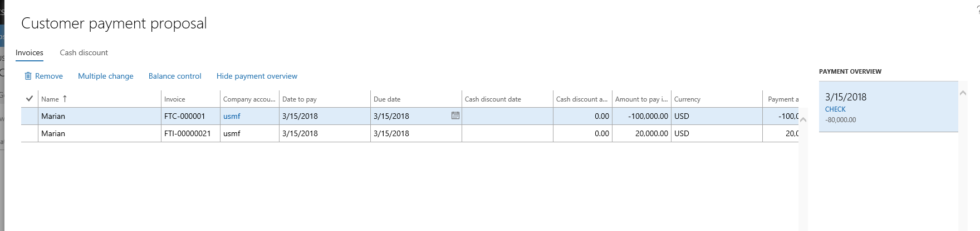This screenshot has height=231, width=980.
Task: Select the row checkbox for invoice FTC-000001
Action: [30, 116]
